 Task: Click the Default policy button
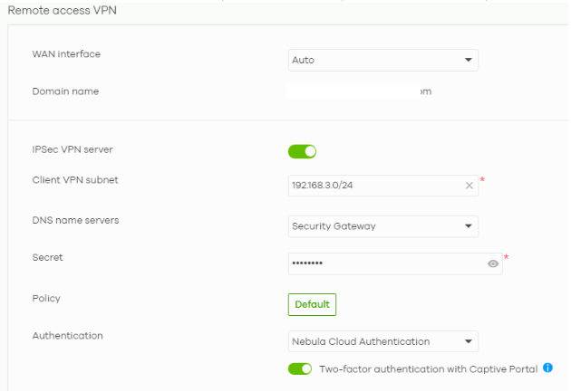(312, 304)
